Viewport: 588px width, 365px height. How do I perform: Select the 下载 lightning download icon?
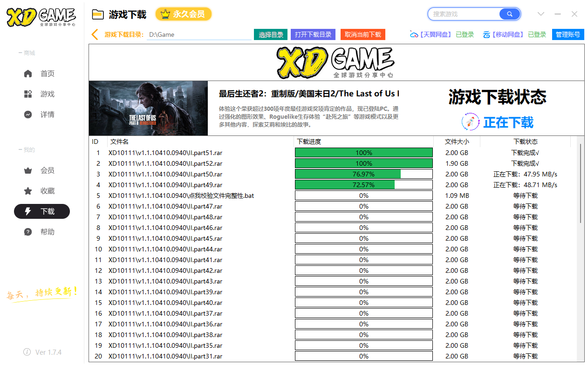click(28, 211)
